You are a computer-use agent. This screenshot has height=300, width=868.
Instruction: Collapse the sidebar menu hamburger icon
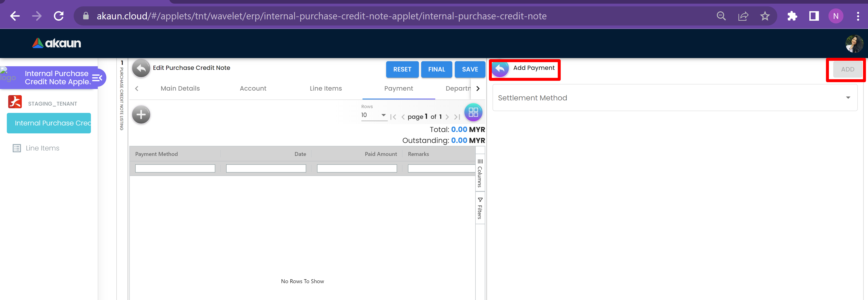tap(97, 78)
